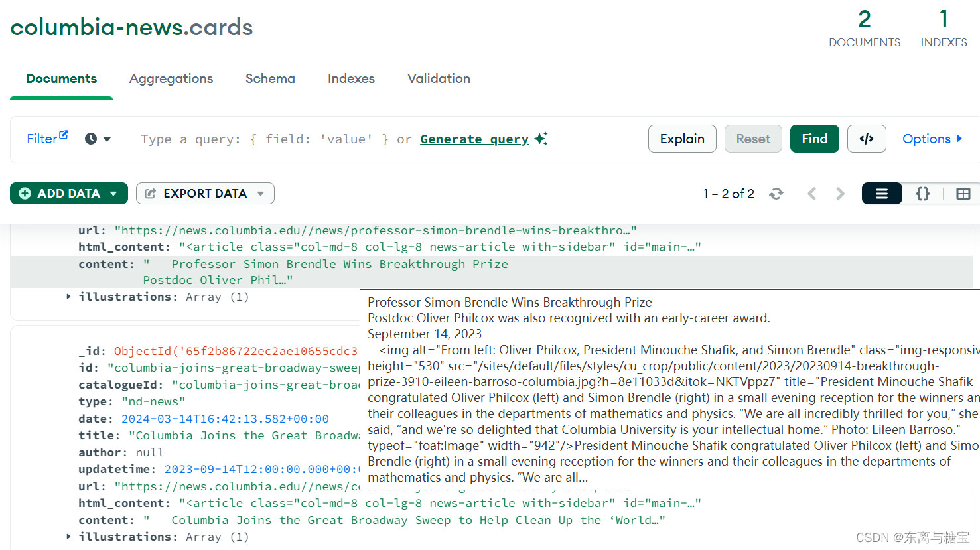The image size is (980, 550).
Task: Click the 1 INDEXES counter
Action: tap(944, 28)
